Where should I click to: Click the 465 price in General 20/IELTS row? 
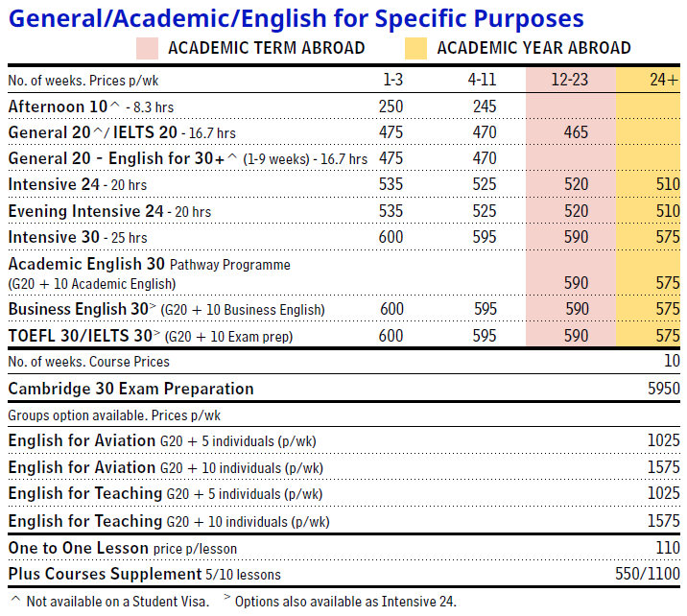(x=576, y=132)
